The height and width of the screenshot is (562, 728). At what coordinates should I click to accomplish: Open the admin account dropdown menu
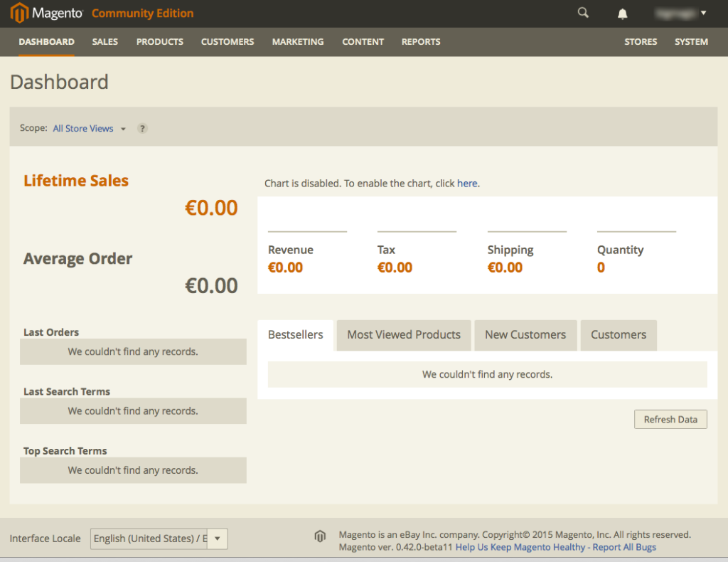[680, 13]
